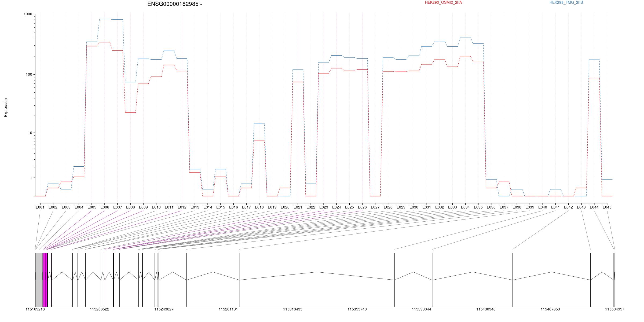Viewport: 644px width, 322px height.
Task: Click red expression segment above E044
Action: (x=594, y=78)
